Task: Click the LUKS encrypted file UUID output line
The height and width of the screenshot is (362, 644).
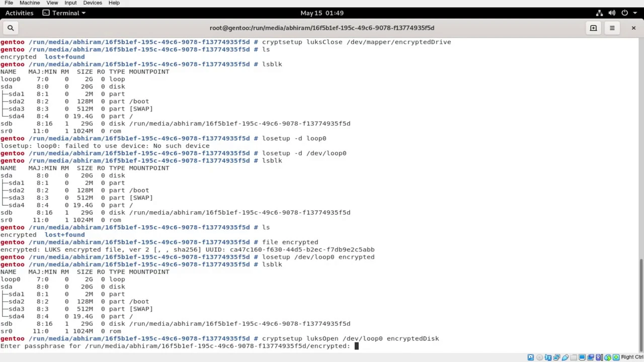Action: tap(187, 249)
